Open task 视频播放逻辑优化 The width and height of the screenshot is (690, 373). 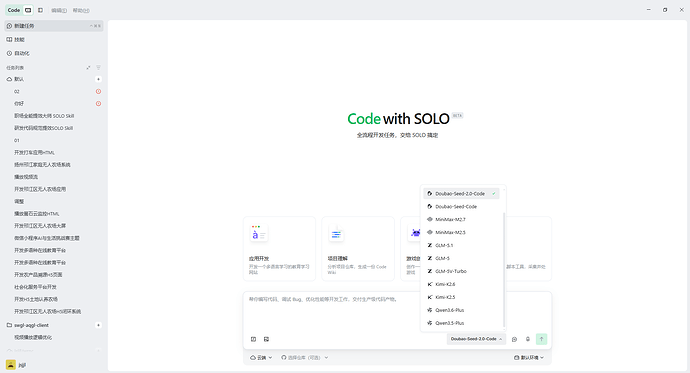[x=33, y=337]
